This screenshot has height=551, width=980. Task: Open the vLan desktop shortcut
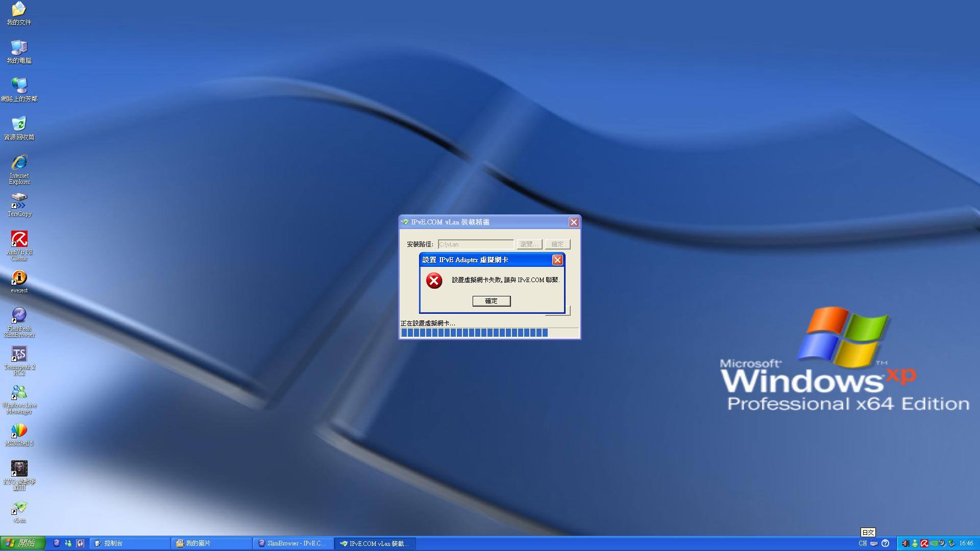pyautogui.click(x=19, y=507)
